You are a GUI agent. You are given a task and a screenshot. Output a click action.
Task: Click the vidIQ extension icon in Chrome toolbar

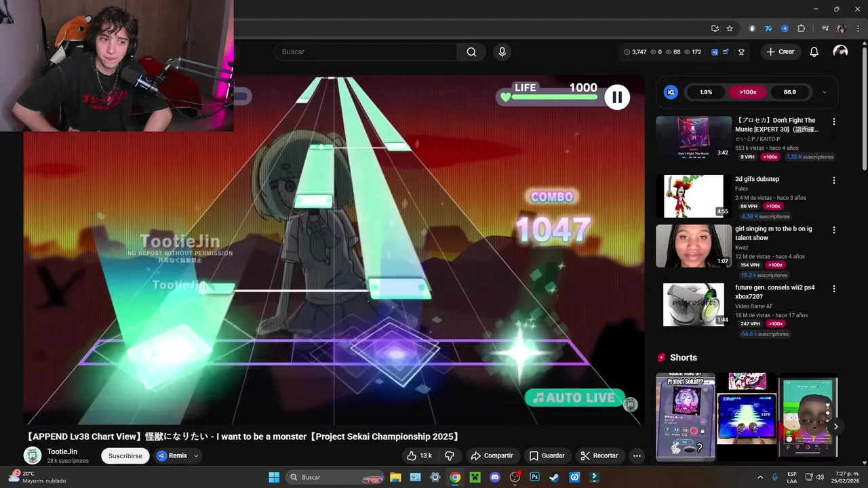tap(785, 28)
